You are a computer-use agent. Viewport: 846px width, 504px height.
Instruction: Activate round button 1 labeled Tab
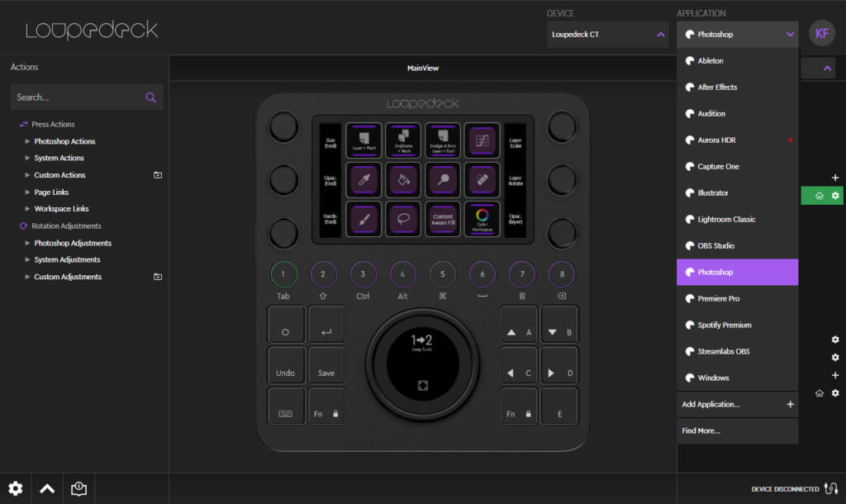coord(283,273)
